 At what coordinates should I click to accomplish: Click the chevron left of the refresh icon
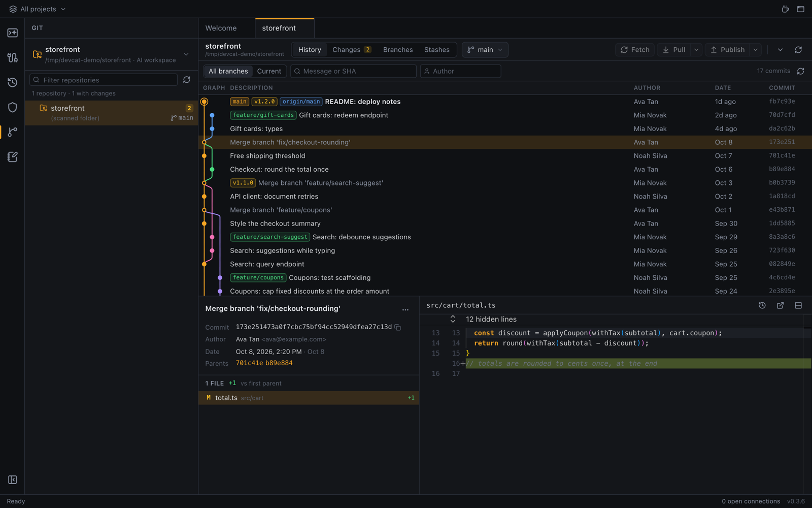[x=780, y=50]
